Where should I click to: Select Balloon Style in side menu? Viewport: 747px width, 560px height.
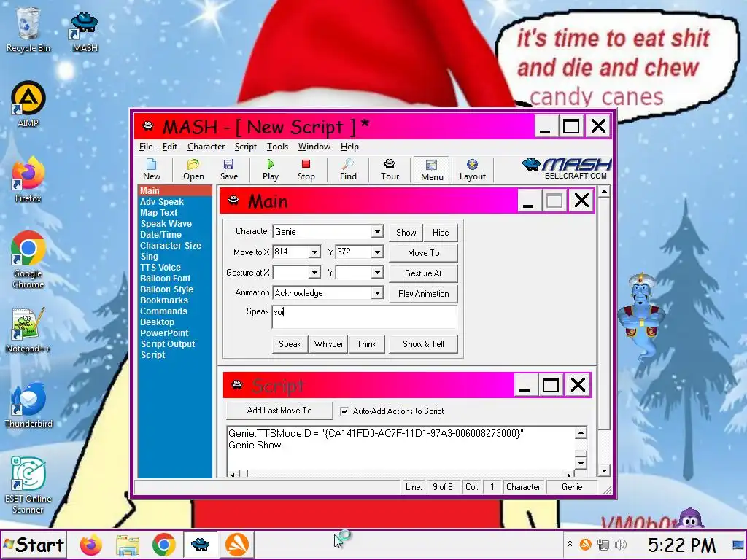[x=167, y=289]
